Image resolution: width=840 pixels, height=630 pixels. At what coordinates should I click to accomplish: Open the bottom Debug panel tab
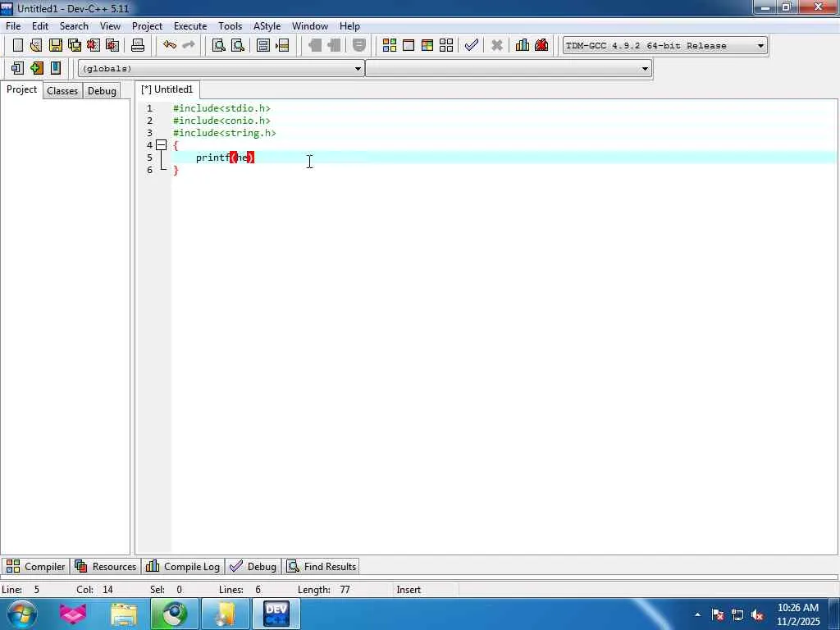click(x=253, y=566)
